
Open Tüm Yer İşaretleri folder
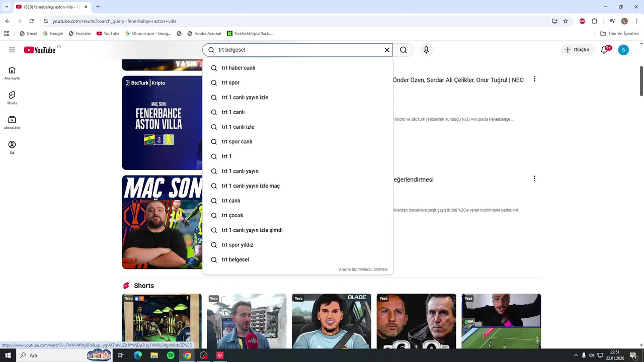(x=620, y=34)
